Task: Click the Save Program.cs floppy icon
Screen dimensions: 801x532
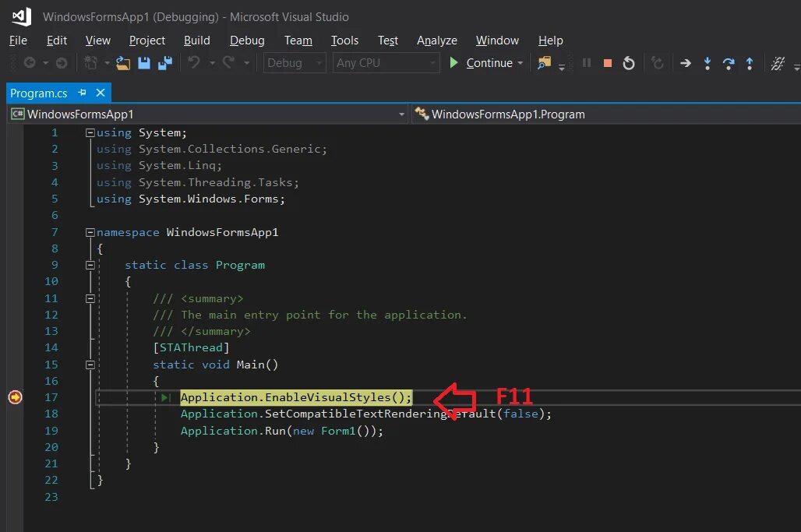Action: click(x=144, y=63)
